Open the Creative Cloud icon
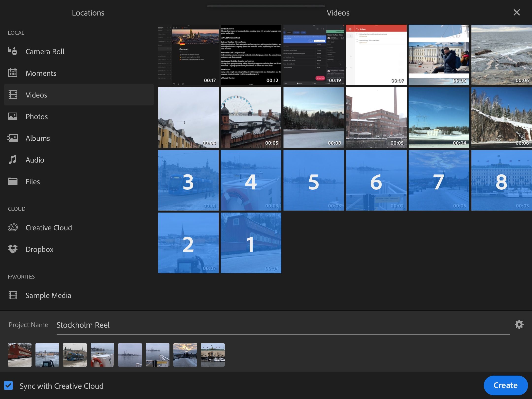Image resolution: width=532 pixels, height=399 pixels. point(13,227)
